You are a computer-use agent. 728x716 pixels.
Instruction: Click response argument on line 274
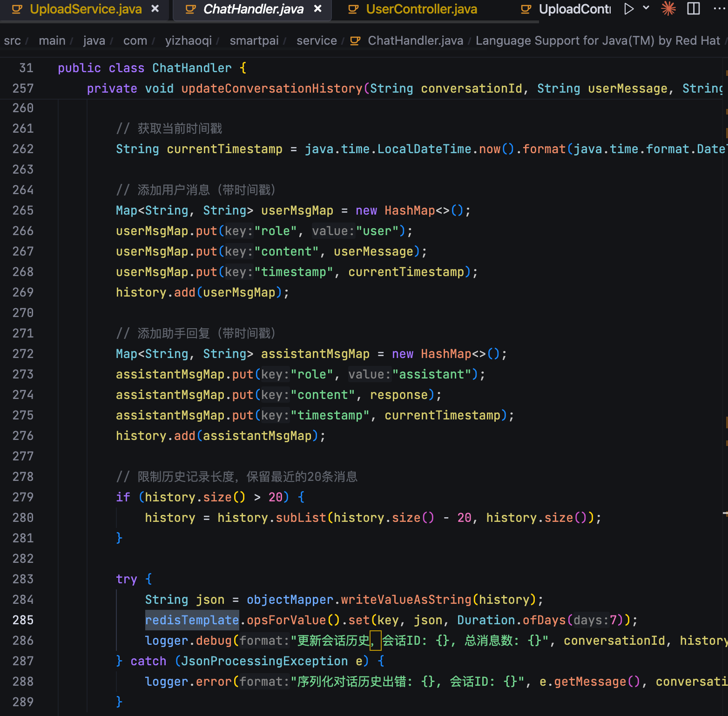tap(399, 395)
